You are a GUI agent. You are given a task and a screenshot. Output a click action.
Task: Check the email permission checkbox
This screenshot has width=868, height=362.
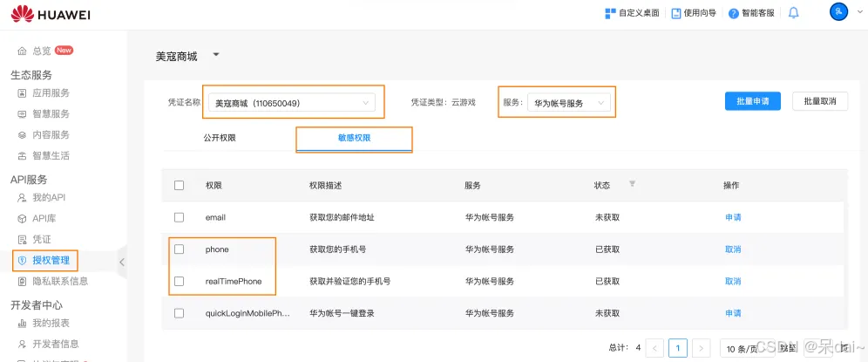pyautogui.click(x=179, y=217)
